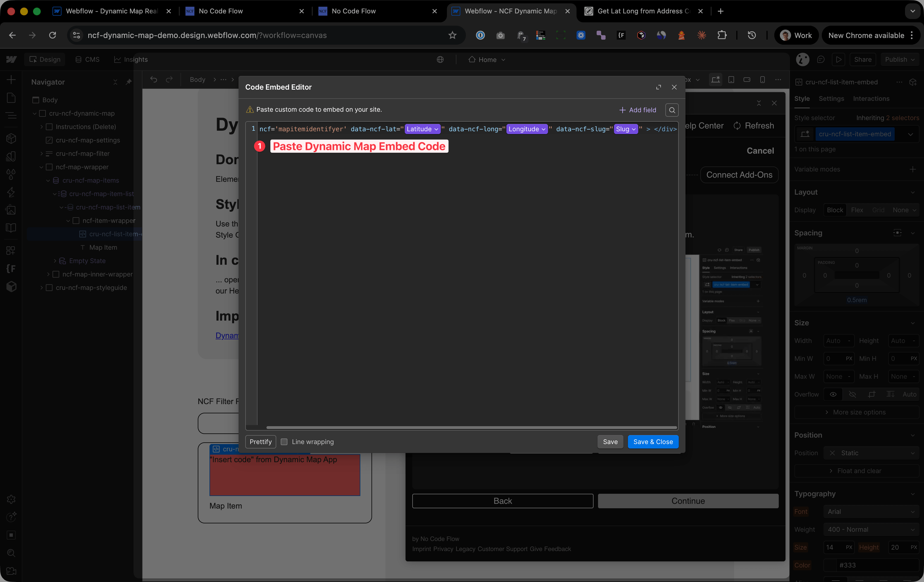Open the Latitude field dropdown
924x582 pixels.
click(x=423, y=129)
